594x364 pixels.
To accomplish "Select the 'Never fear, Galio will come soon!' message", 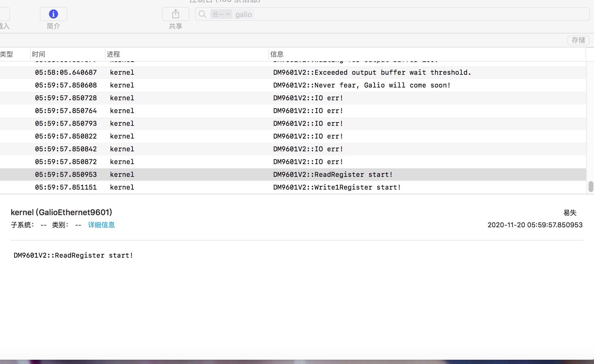I will (x=362, y=85).
